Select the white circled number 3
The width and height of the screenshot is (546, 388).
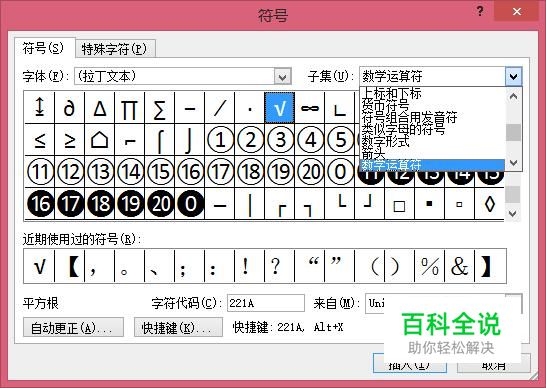tap(280, 140)
